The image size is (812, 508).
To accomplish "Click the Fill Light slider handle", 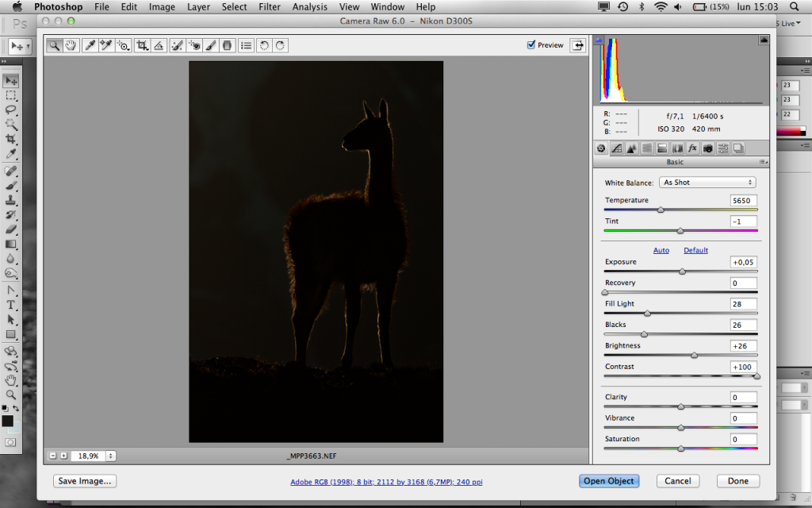I will point(647,313).
